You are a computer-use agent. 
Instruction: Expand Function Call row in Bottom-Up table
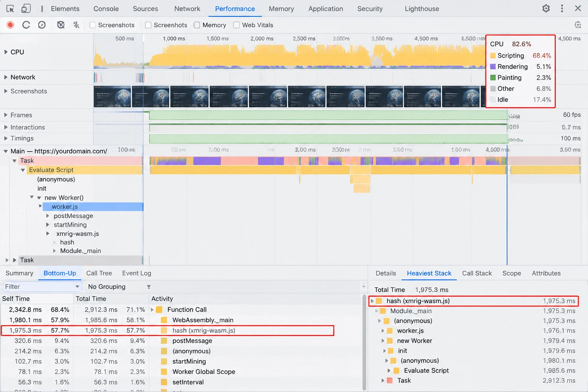coord(152,310)
